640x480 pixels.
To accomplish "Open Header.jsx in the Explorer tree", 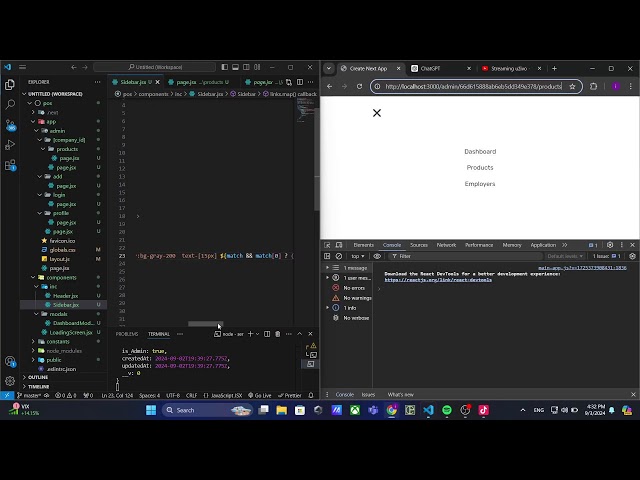I will (65, 296).
